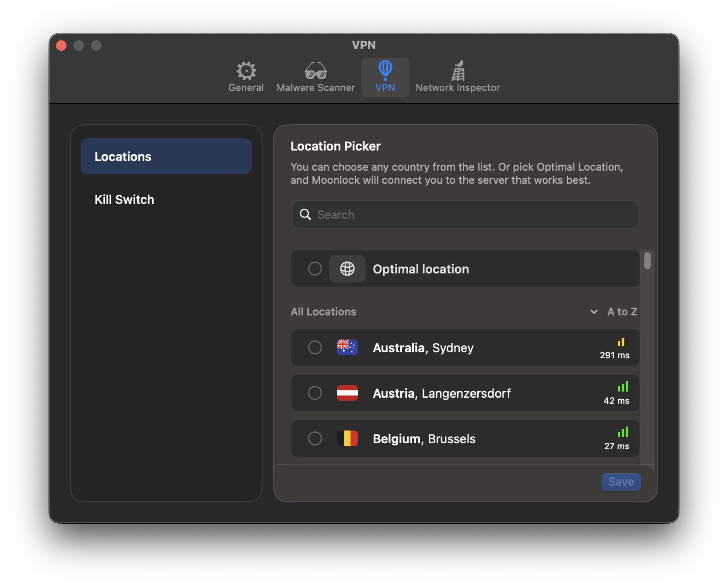Screen dimensions: 728x588
Task: Open the General settings gear icon
Action: tap(246, 71)
